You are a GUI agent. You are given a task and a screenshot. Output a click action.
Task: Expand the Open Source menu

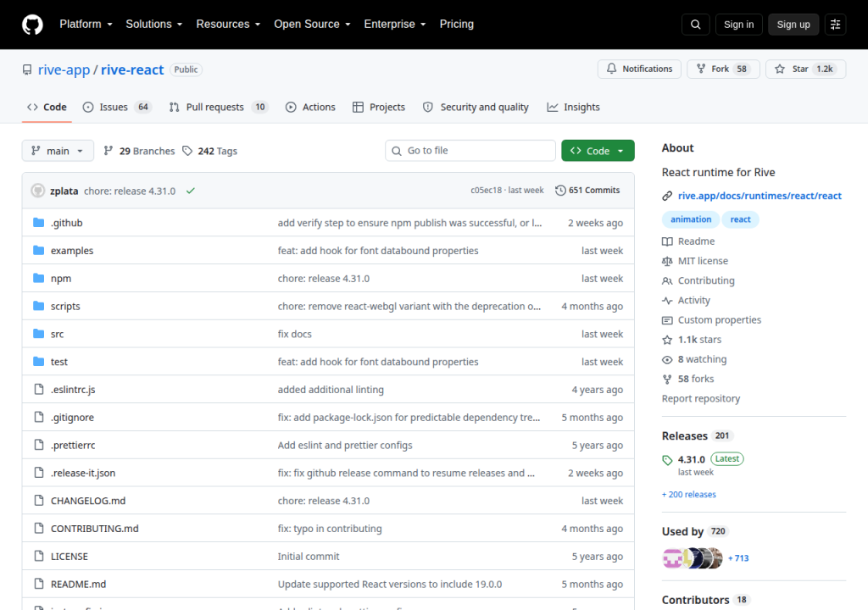click(312, 25)
